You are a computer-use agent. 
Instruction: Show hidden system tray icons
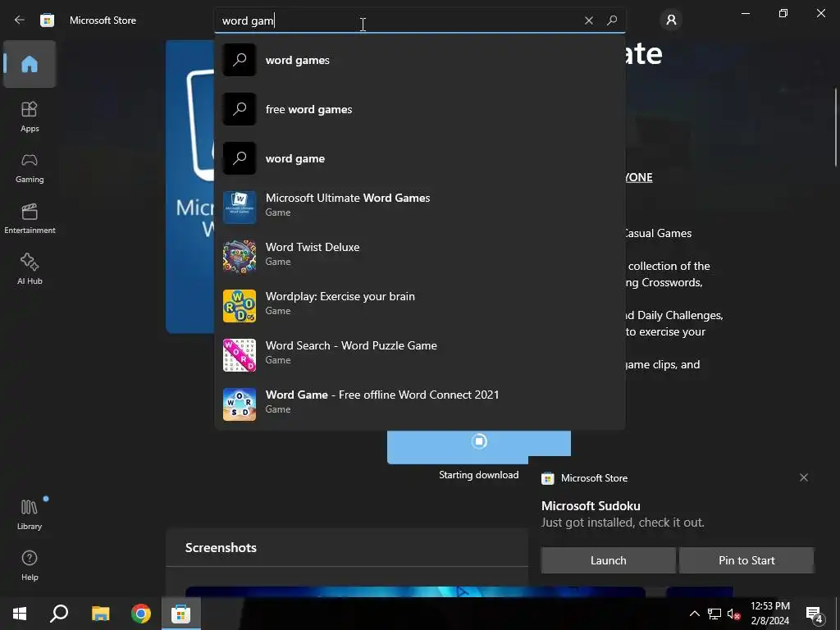(694, 614)
